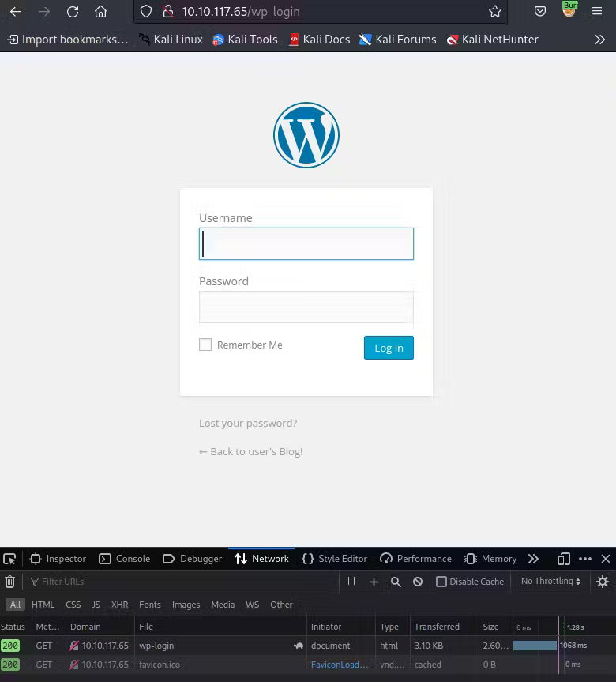This screenshot has width=616, height=682.
Task: Click the insecure connection padlock icon
Action: 167,12
